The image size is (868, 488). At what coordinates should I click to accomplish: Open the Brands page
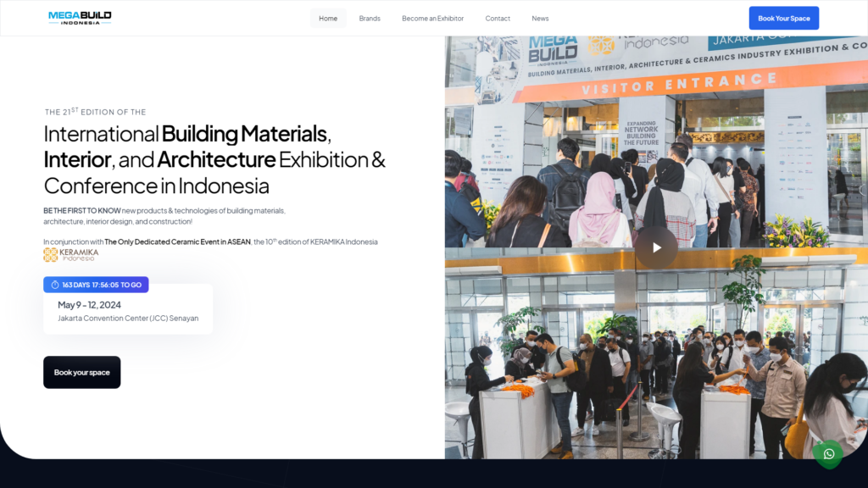click(370, 19)
